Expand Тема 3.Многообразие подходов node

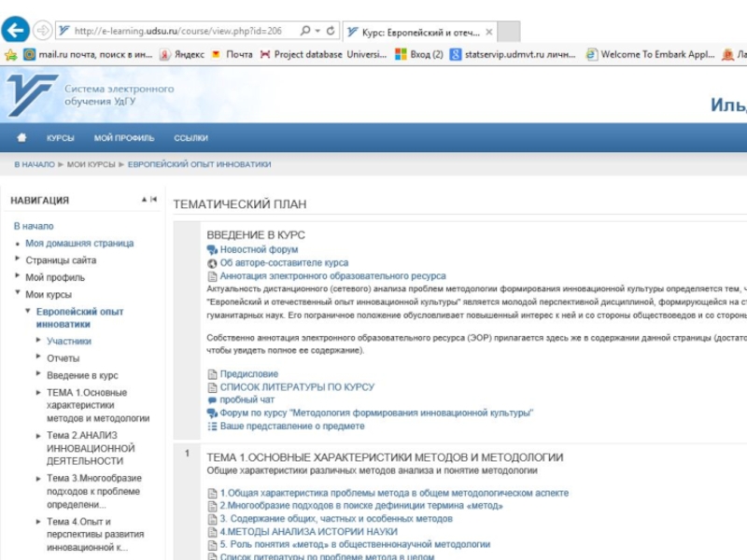tap(38, 479)
